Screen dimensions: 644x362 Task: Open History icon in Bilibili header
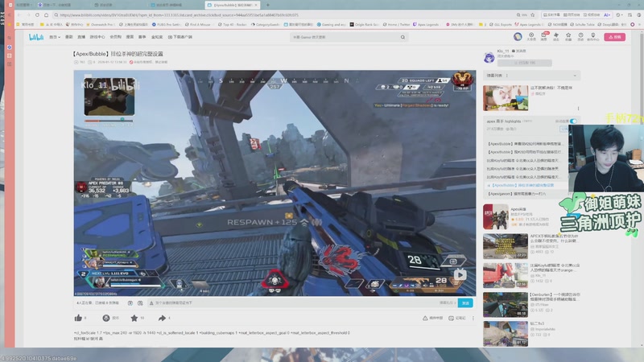[x=580, y=36]
